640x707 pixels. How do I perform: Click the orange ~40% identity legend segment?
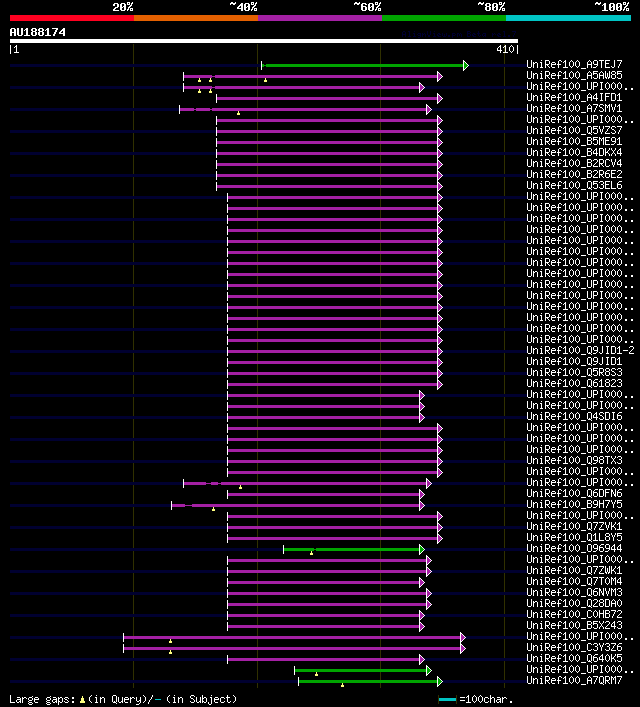[x=196, y=18]
